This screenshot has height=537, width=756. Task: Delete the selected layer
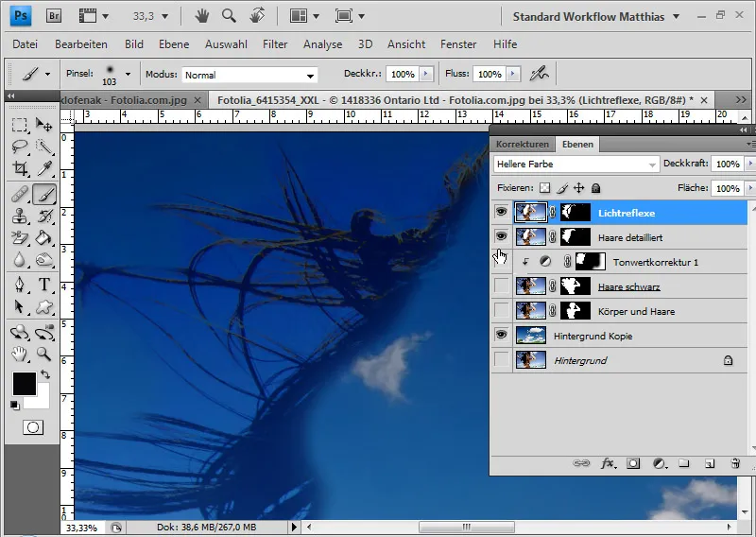click(x=735, y=463)
